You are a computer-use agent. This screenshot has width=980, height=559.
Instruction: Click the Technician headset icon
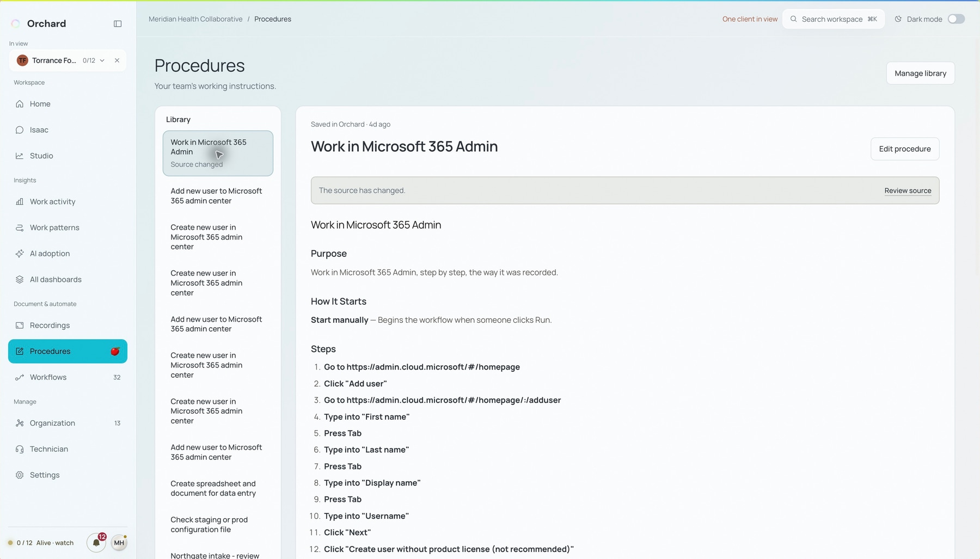pyautogui.click(x=20, y=449)
